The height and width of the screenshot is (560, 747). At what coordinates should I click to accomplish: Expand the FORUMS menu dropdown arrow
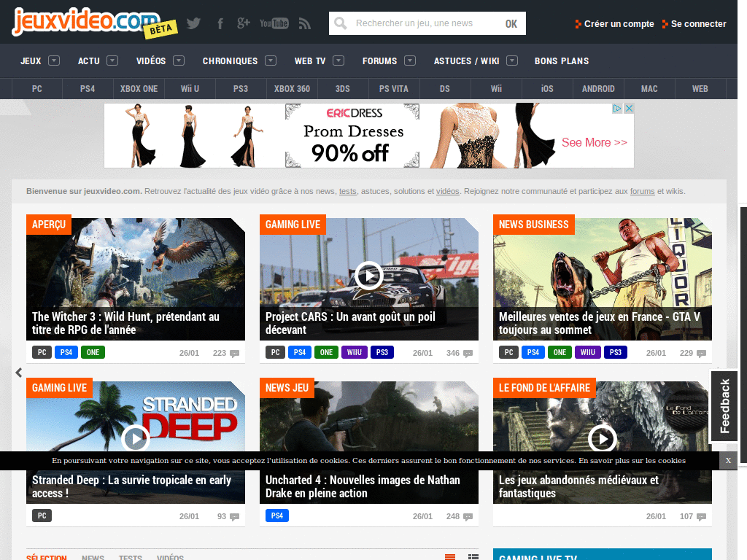410,61
